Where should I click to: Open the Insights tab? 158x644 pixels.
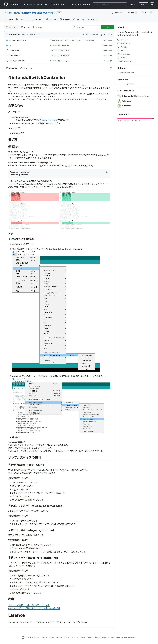(92, 19)
